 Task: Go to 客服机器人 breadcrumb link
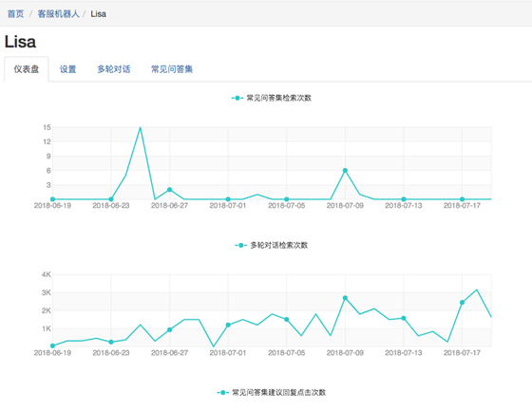click(58, 14)
